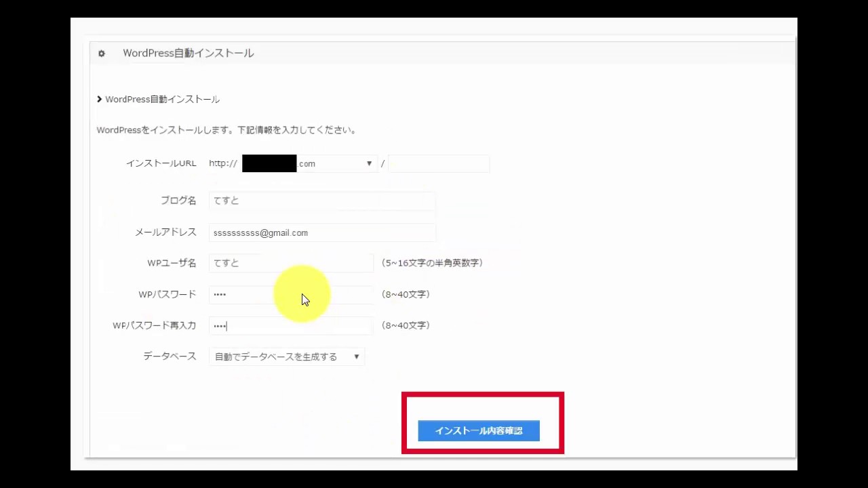This screenshot has height=488, width=868.
Task: Click the WPユーザ名 input field
Action: 291,263
